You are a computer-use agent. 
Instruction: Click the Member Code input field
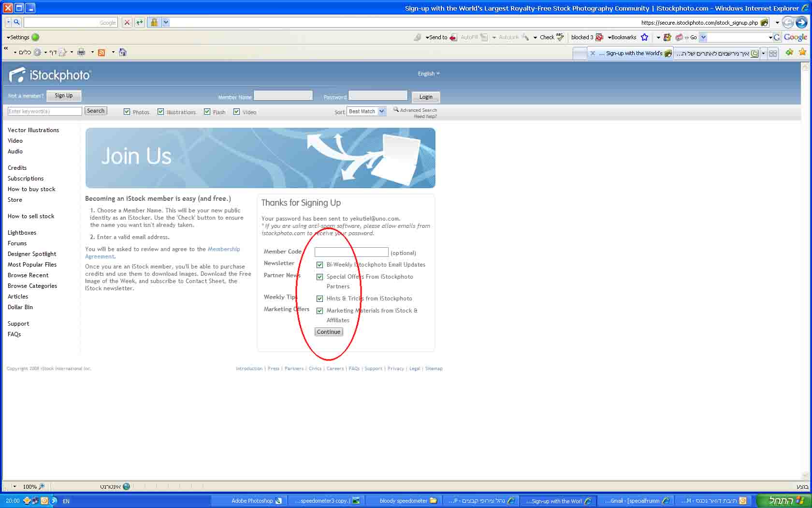[351, 252]
